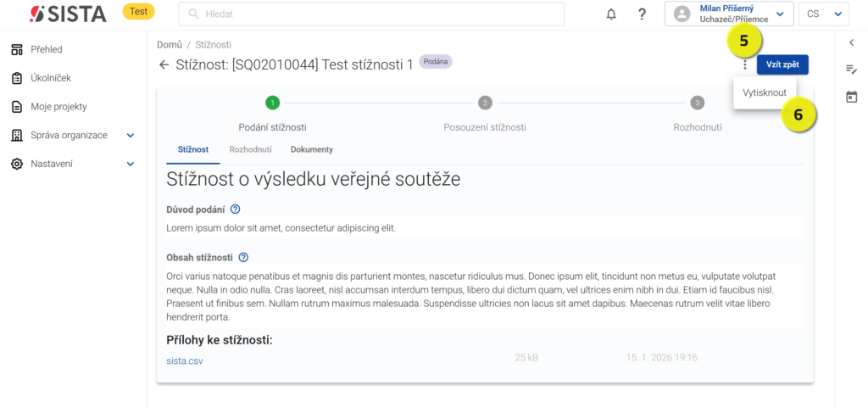Viewport: 868px width, 408px height.
Task: Open the Milan Příšerný user profile dropdown
Action: coord(729,14)
